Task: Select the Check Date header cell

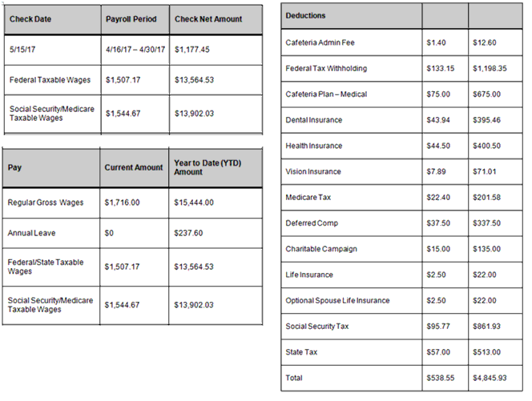Action: (53, 19)
